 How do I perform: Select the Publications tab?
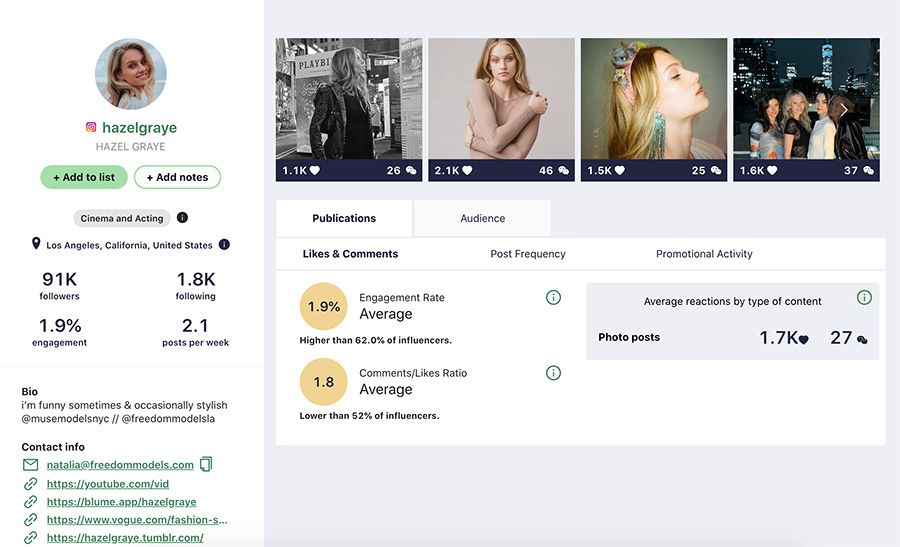click(x=344, y=218)
